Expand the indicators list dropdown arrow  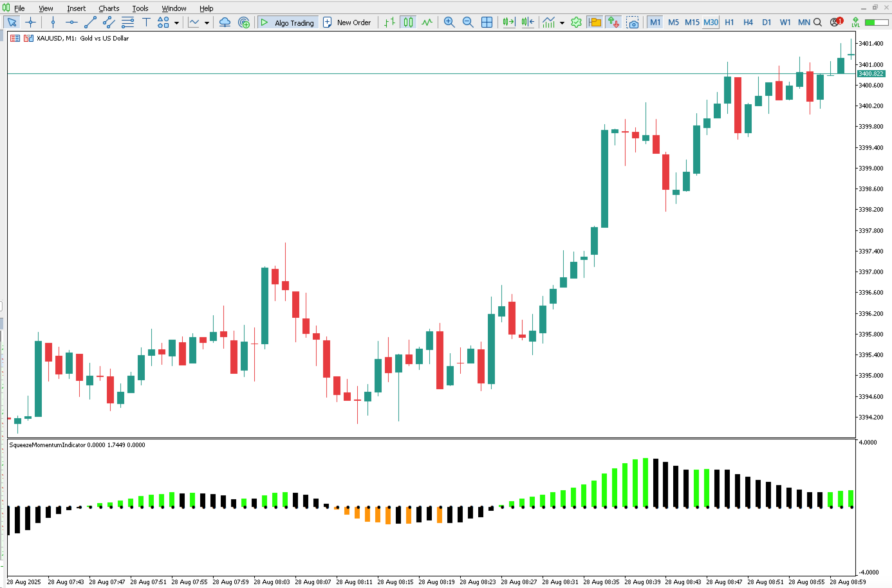click(x=207, y=23)
